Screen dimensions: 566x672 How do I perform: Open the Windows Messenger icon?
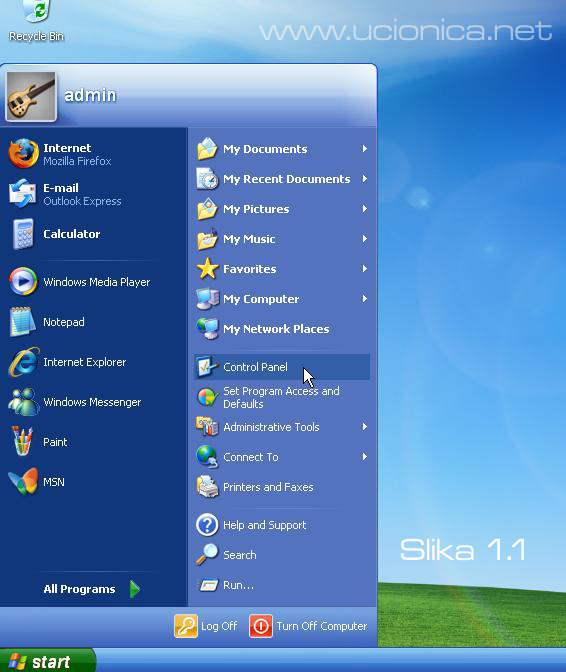(23, 402)
